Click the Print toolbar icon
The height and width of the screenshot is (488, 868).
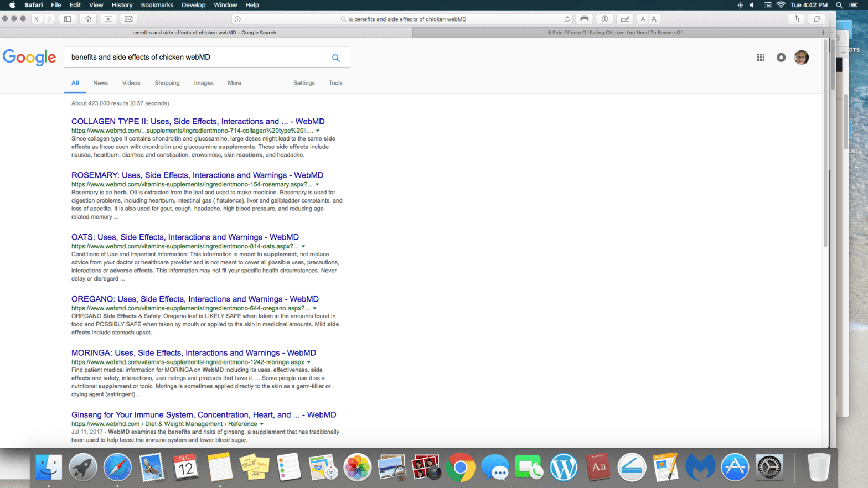click(x=584, y=19)
